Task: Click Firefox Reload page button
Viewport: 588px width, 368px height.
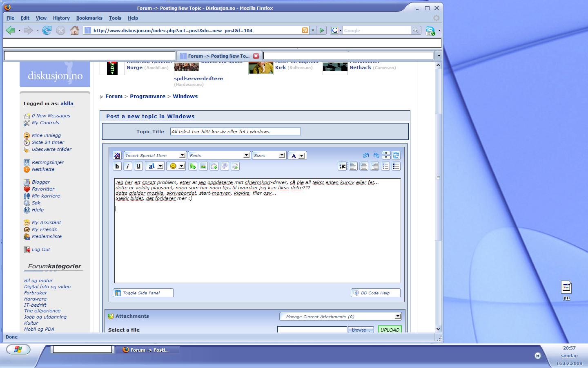Action: point(47,30)
